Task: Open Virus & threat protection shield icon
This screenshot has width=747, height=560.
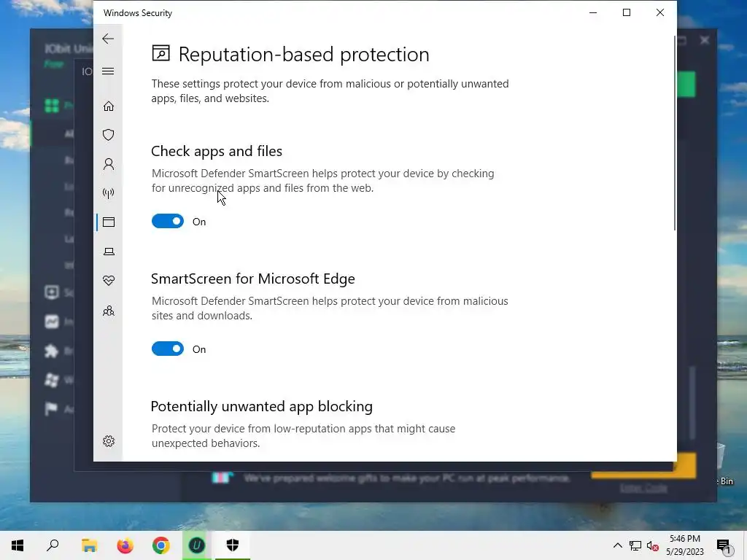Action: tap(109, 135)
